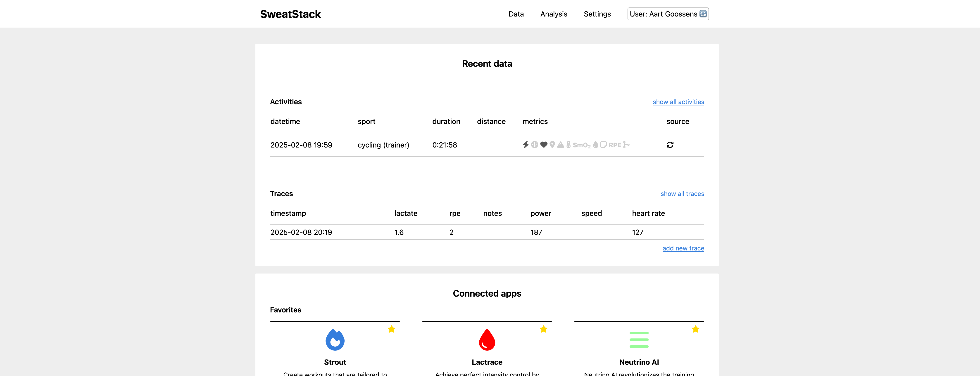Click the sticky note metric icon
This screenshot has height=376, width=980.
coord(603,145)
